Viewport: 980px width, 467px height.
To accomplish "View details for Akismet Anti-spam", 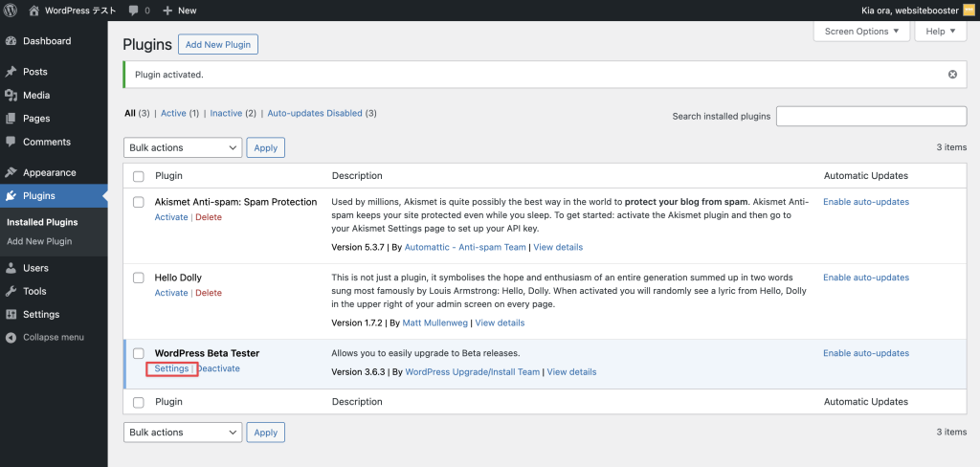I will coord(558,247).
